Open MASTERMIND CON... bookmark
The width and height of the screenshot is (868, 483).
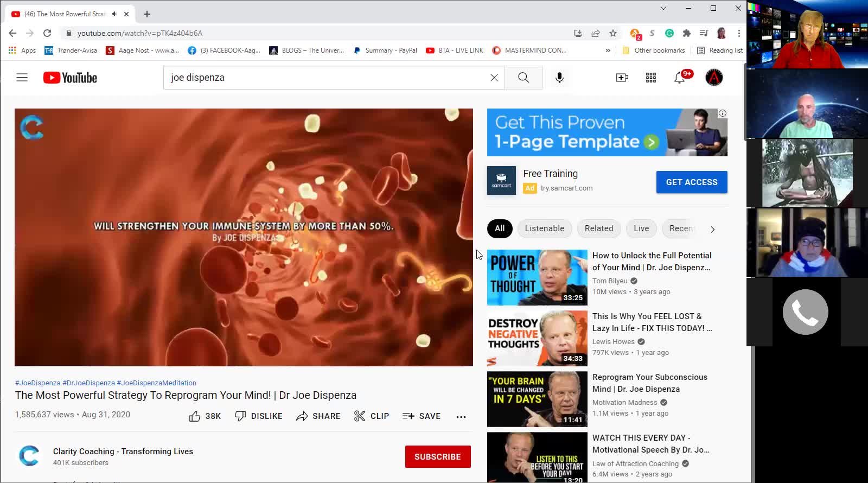(x=529, y=50)
